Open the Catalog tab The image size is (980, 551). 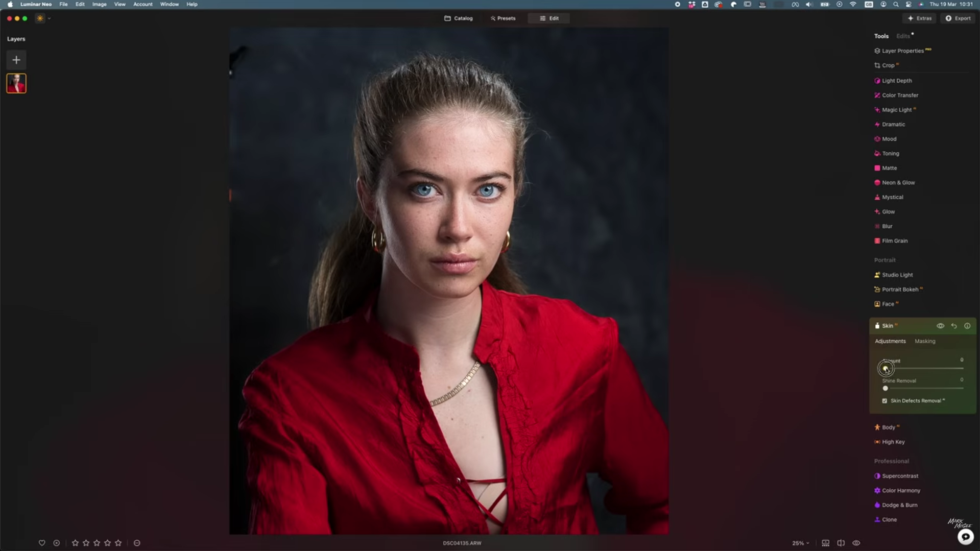459,18
